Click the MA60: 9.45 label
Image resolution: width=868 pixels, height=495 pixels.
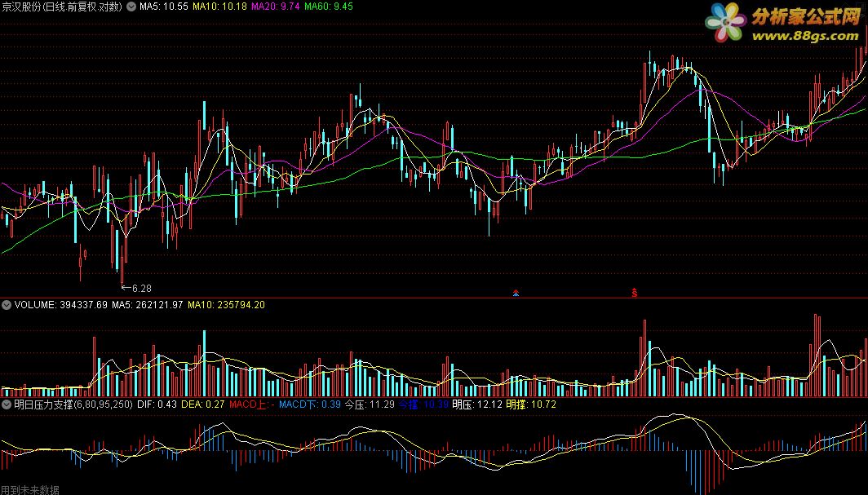pyautogui.click(x=329, y=7)
